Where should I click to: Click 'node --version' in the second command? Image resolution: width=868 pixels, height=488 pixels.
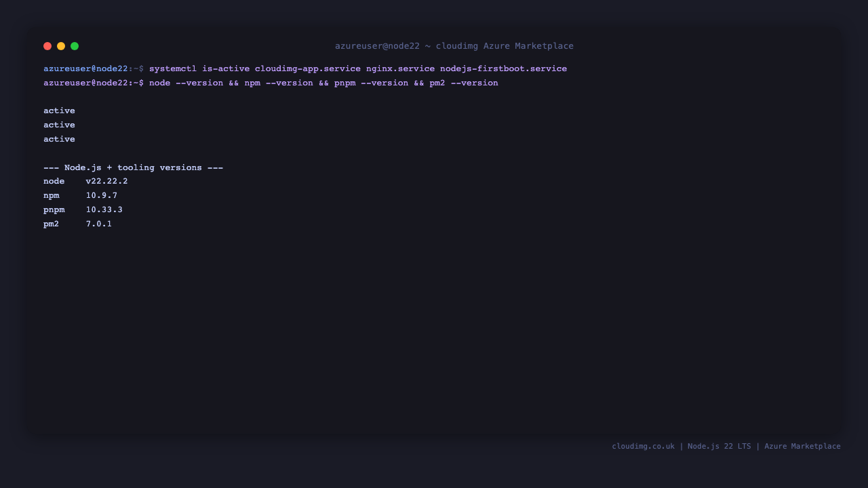pyautogui.click(x=186, y=83)
